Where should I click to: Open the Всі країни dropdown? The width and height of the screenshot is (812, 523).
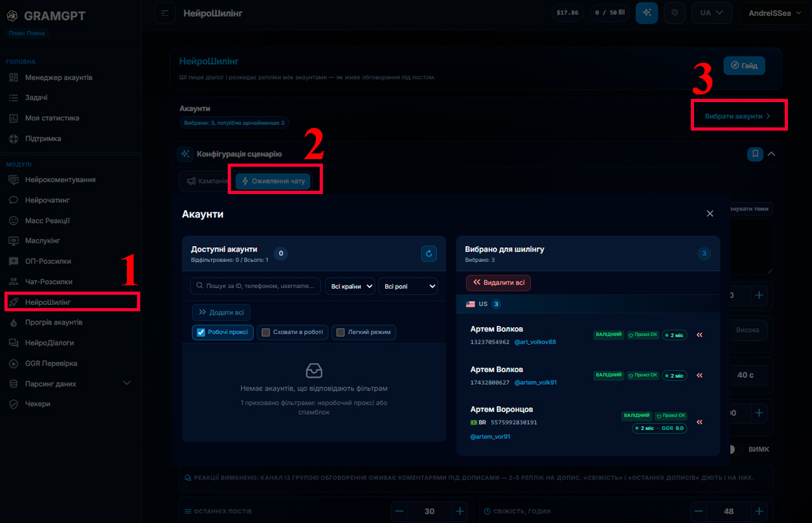[x=350, y=287]
